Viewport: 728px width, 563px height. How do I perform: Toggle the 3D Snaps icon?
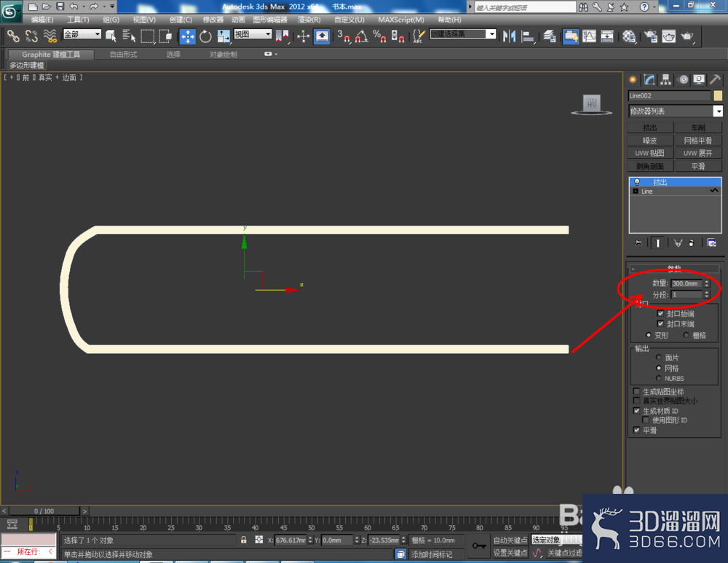[x=344, y=36]
